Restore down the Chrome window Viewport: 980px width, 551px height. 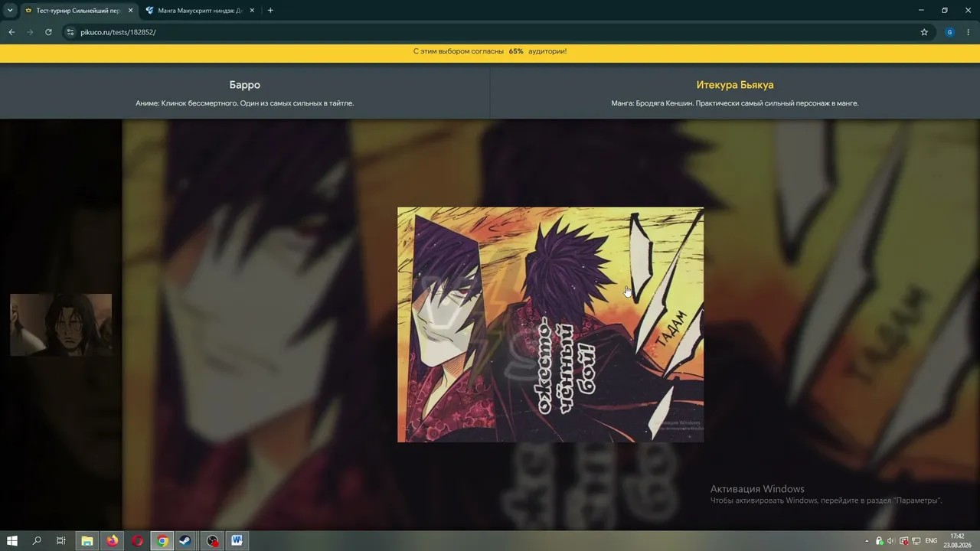click(x=944, y=11)
